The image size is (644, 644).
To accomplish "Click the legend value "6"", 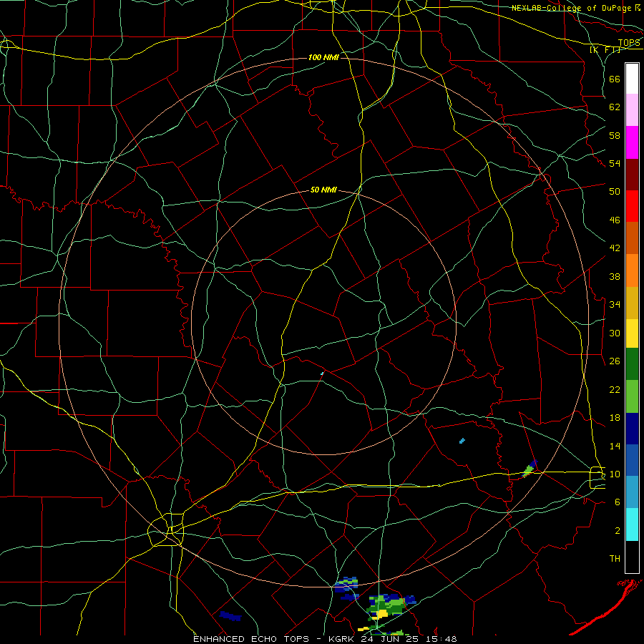I will 617,502.
